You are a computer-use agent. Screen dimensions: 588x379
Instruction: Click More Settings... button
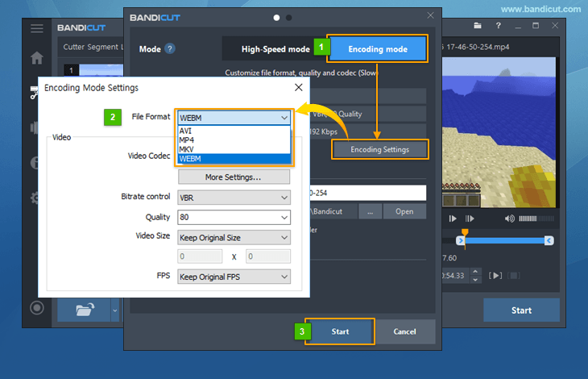[x=234, y=177]
